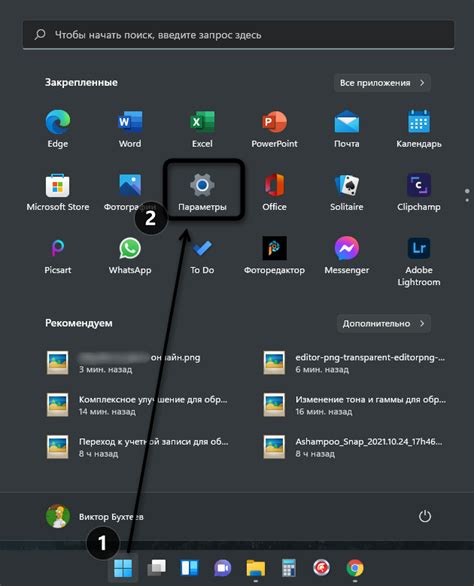Open Widgets from the taskbar
474x586 pixels.
click(190, 568)
